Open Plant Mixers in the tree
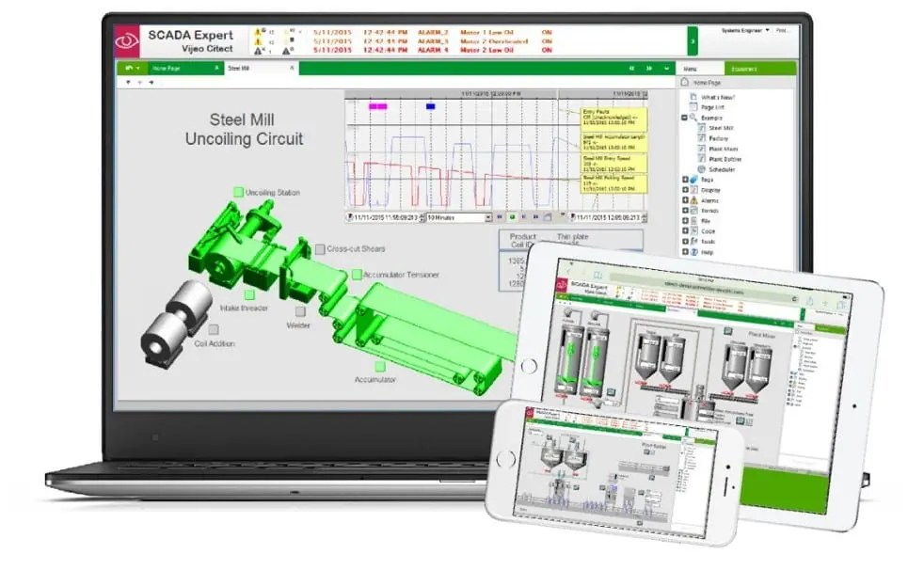Screen dimensions: 924x570 (723, 149)
